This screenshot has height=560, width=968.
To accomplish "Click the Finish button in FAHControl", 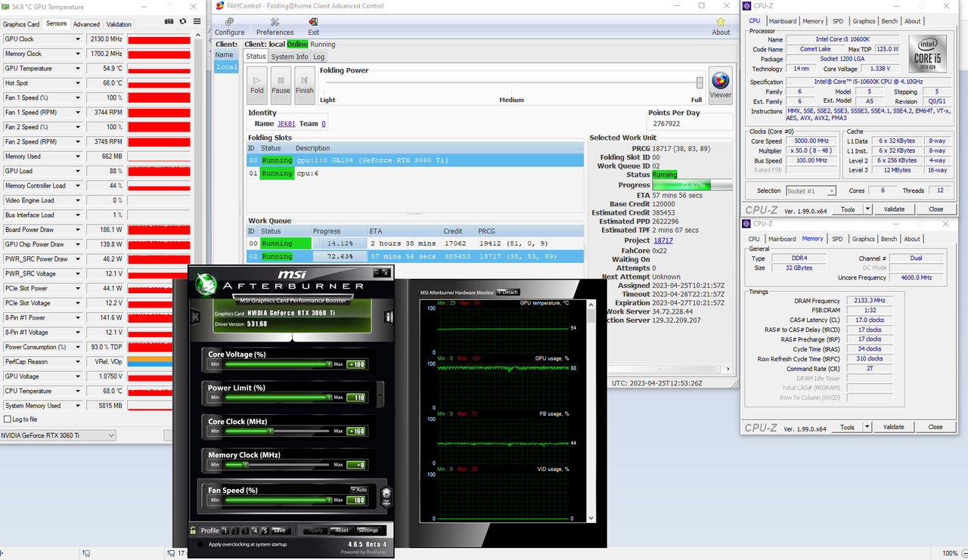I will pyautogui.click(x=304, y=85).
